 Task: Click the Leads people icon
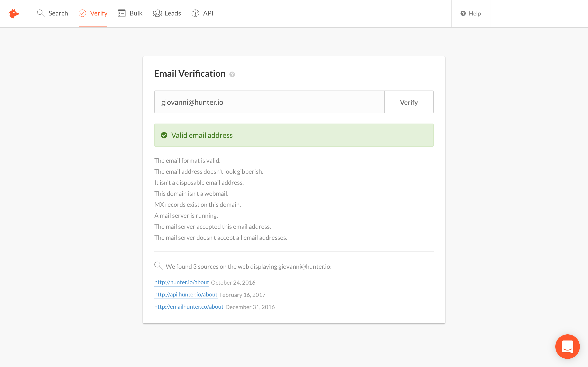click(x=157, y=13)
